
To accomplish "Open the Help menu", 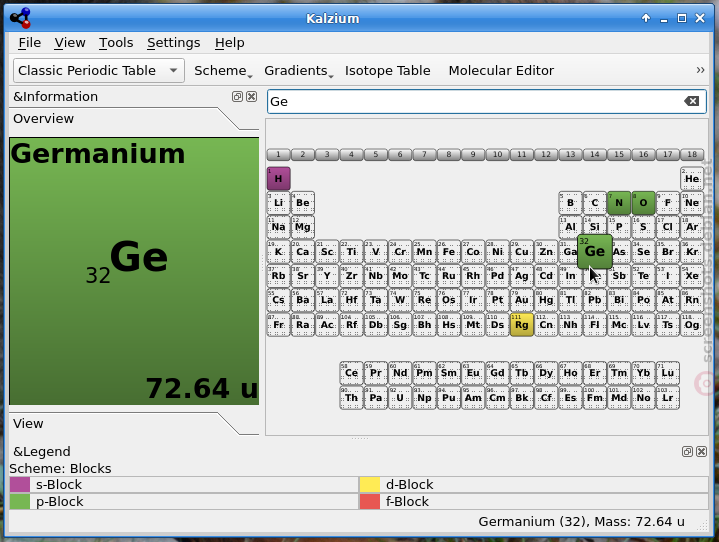I will coord(229,43).
